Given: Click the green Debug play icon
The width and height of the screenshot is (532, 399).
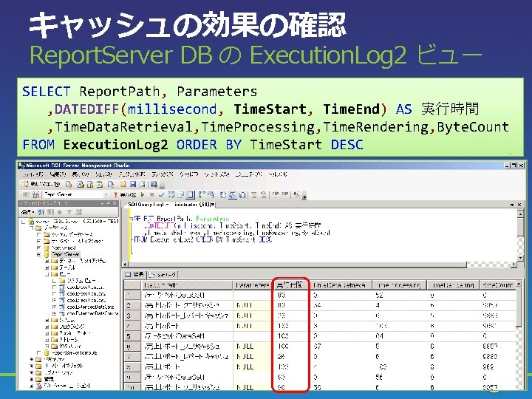Looking at the screenshot, I should point(143,195).
